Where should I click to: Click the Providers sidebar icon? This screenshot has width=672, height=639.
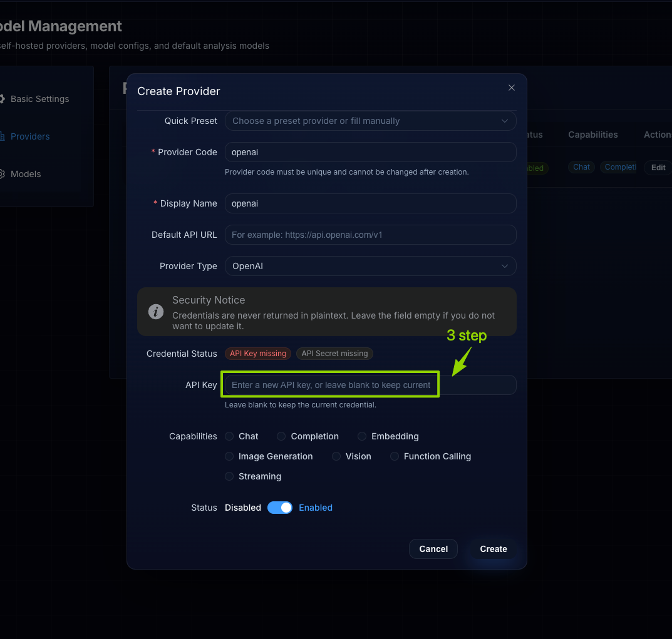tap(2, 136)
